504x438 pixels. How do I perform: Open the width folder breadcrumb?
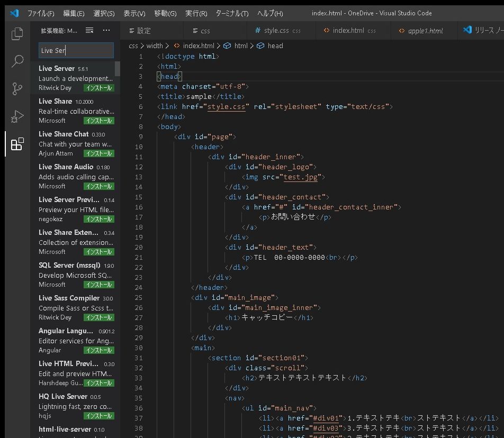[x=155, y=46]
